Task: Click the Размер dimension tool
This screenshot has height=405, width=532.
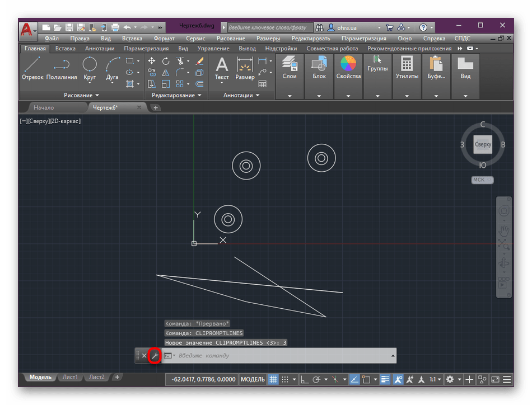Action: click(x=245, y=68)
